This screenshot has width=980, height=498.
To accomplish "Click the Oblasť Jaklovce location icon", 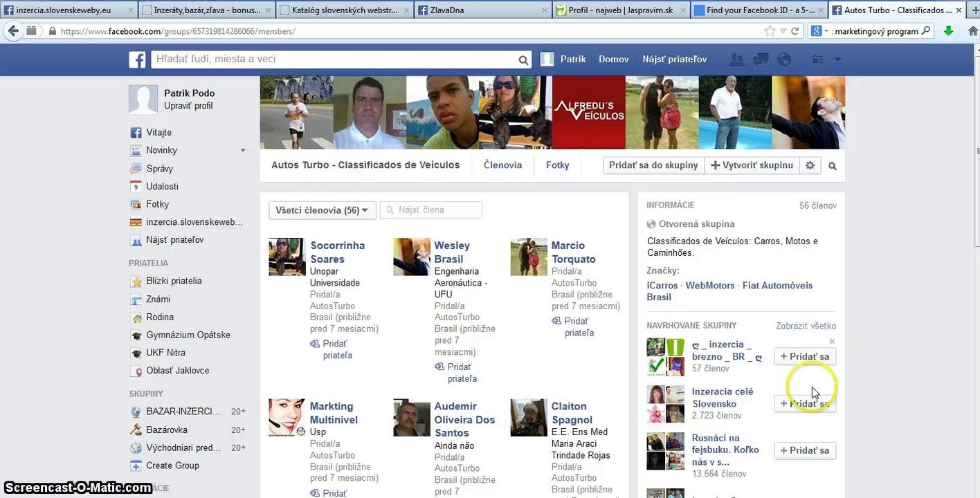I will pyautogui.click(x=136, y=371).
